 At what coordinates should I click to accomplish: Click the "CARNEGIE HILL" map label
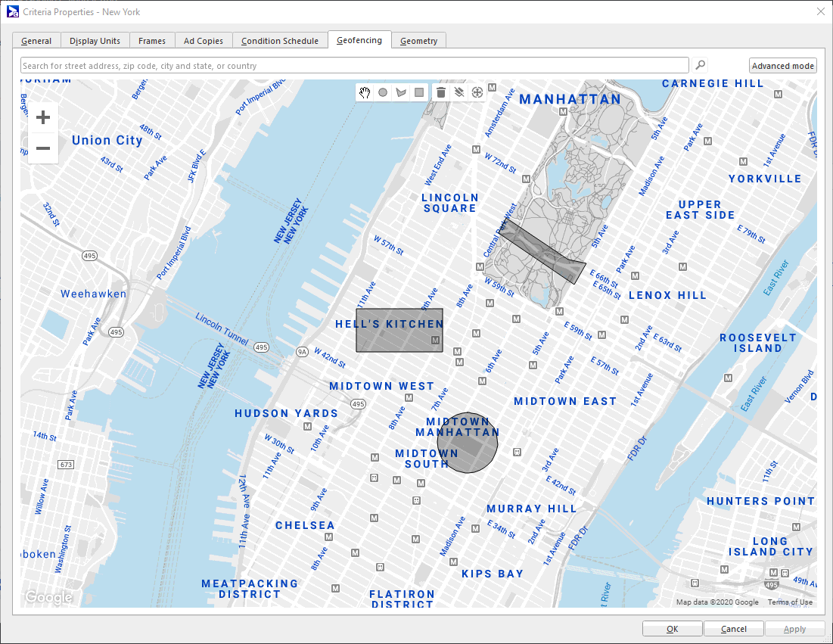tap(713, 83)
